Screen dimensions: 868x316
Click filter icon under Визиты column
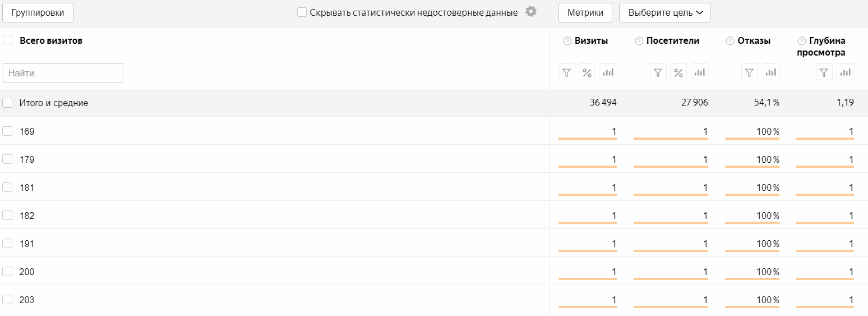pyautogui.click(x=567, y=72)
